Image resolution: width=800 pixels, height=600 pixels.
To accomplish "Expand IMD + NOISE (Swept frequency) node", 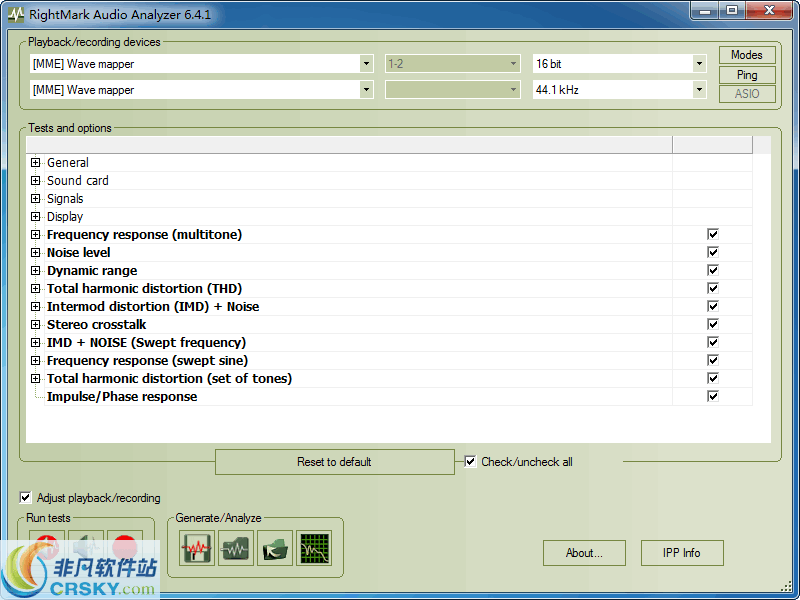I will [x=35, y=342].
